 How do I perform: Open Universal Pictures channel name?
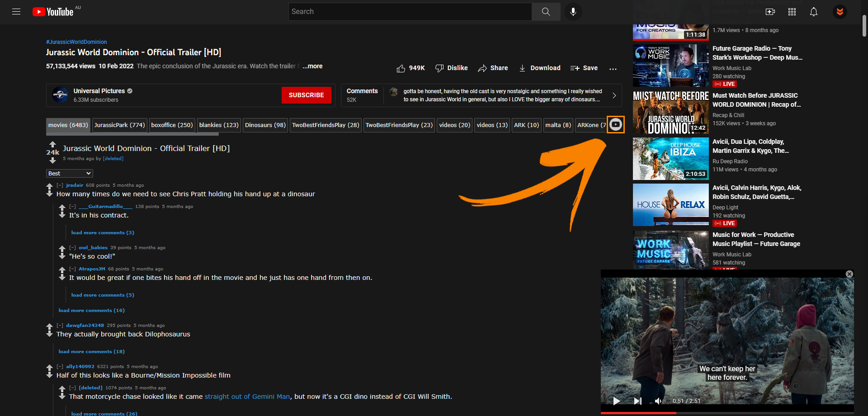pyautogui.click(x=99, y=91)
